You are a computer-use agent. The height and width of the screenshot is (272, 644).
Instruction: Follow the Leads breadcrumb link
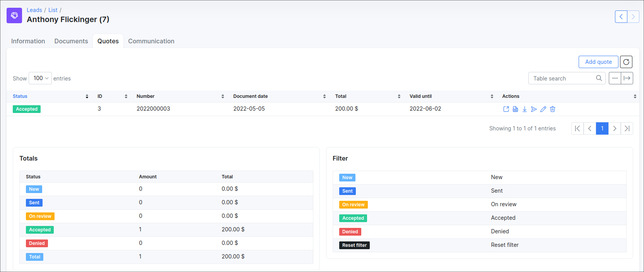pyautogui.click(x=34, y=10)
